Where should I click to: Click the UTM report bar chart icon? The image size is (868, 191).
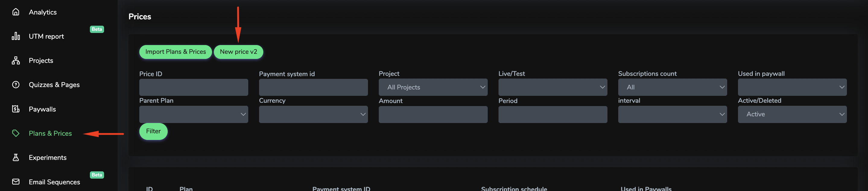coord(15,36)
